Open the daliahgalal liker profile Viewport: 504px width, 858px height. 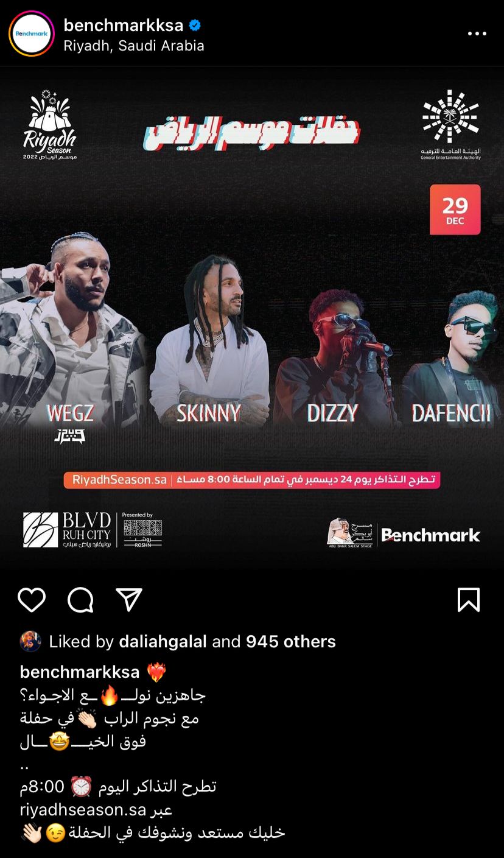coord(163,641)
